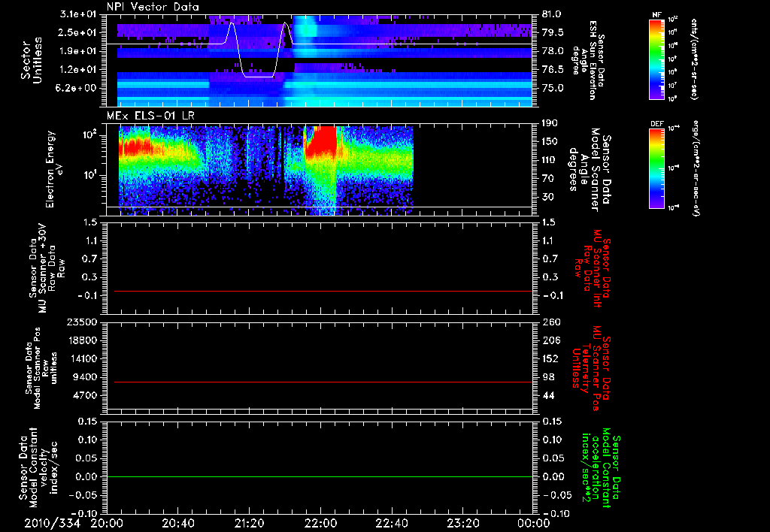Click the '44' telemetry tick value
The width and height of the screenshot is (770, 532).
(547, 395)
